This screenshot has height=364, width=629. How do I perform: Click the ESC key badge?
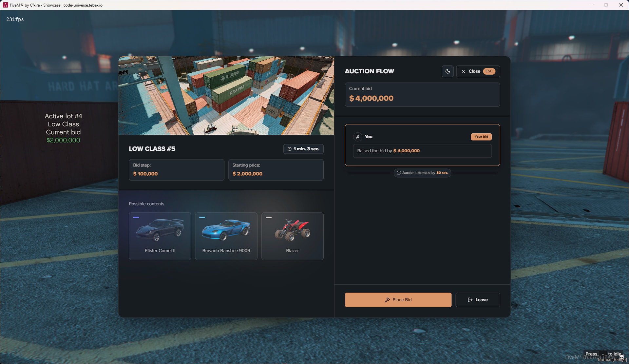[489, 71]
